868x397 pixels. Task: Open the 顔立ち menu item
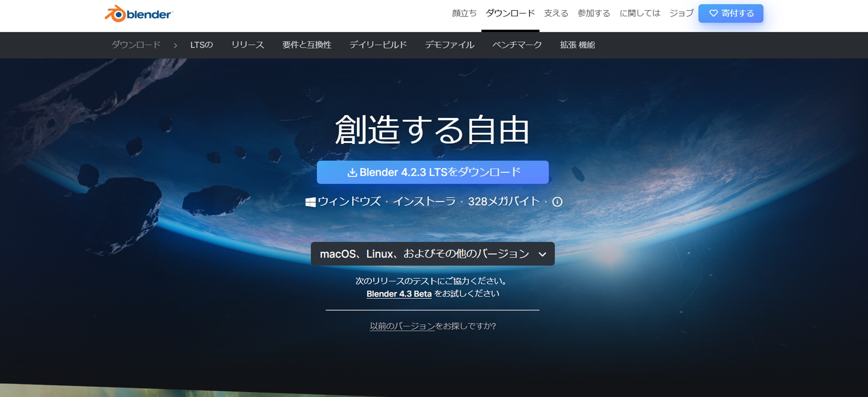coord(464,13)
